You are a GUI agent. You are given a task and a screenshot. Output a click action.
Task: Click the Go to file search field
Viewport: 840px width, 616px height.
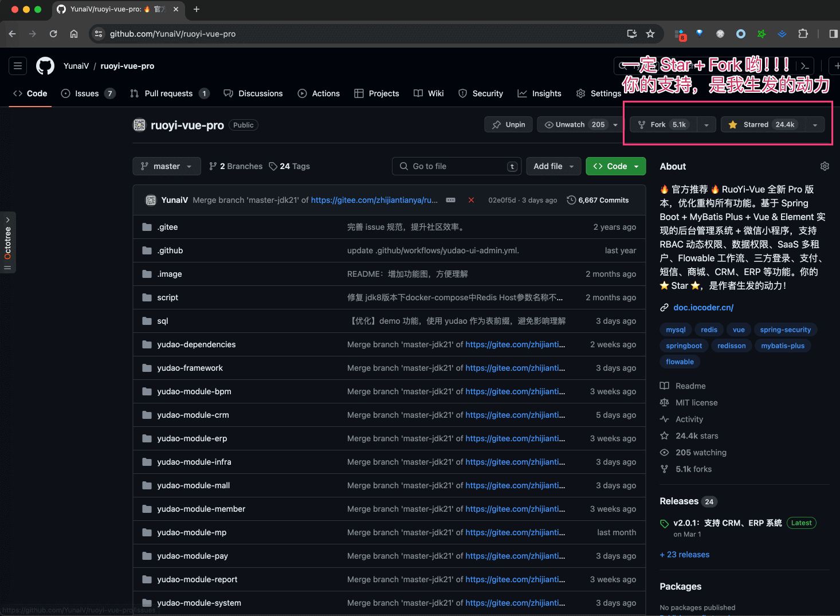[x=457, y=166]
